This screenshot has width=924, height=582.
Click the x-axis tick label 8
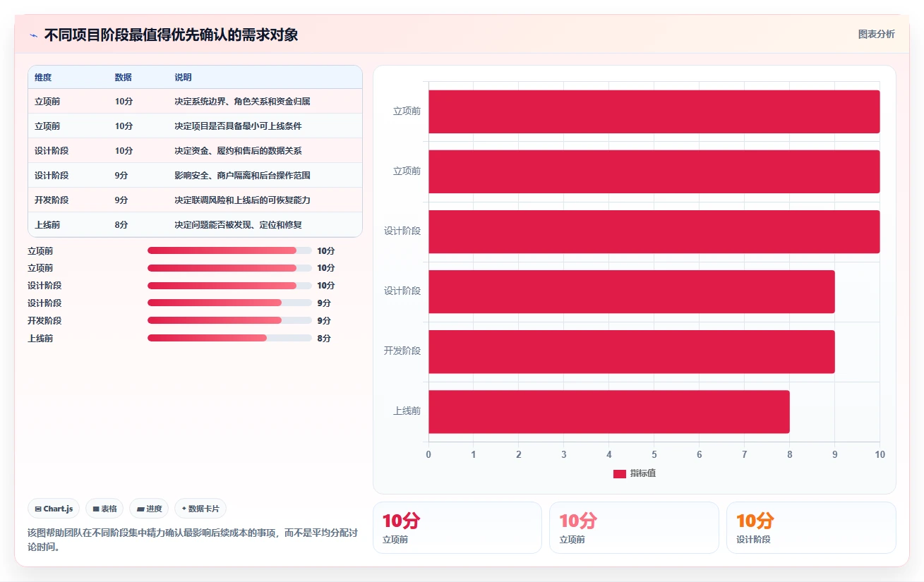(790, 454)
